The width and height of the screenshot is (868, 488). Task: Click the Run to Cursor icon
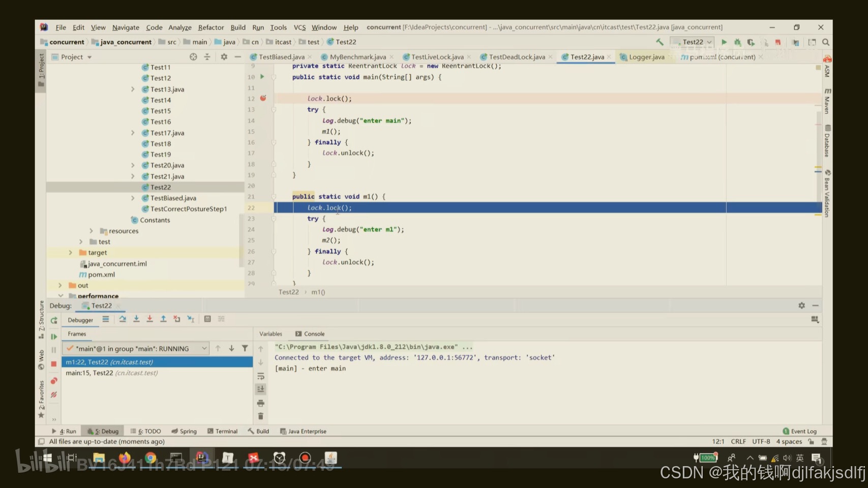click(x=191, y=319)
